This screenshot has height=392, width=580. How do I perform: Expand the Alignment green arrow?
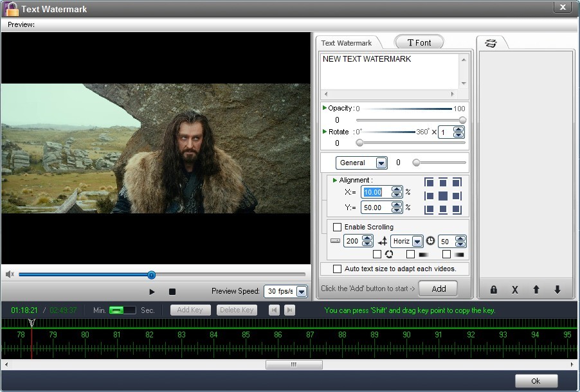(335, 180)
